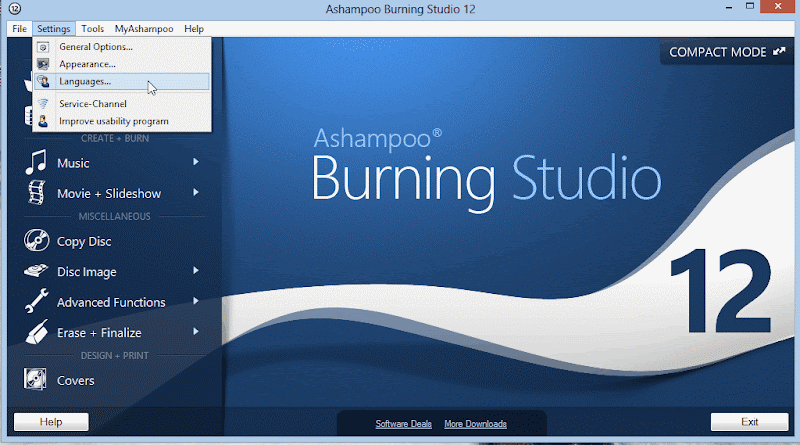Open the Tools menu

(x=92, y=29)
